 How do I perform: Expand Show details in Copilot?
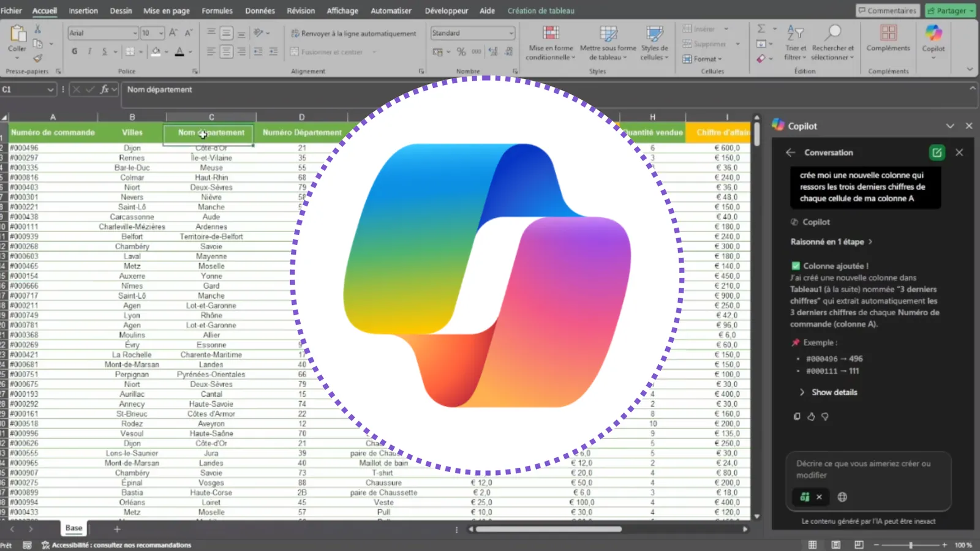828,392
